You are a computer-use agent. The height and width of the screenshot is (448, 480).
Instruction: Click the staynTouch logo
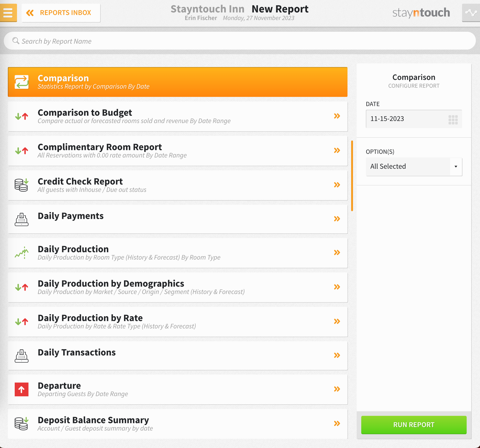tap(421, 13)
